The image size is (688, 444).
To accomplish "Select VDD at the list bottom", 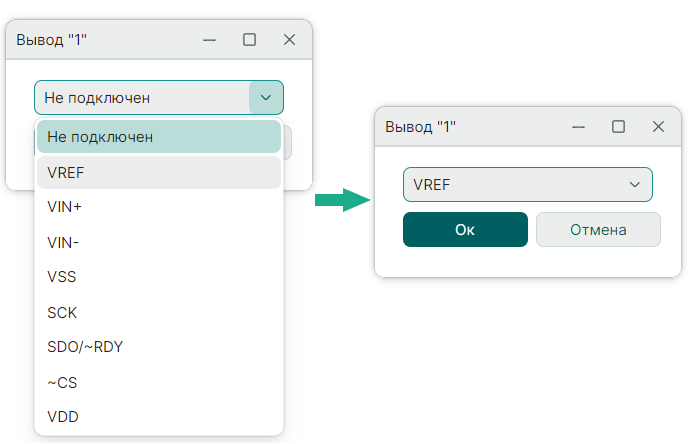I will click(x=158, y=417).
